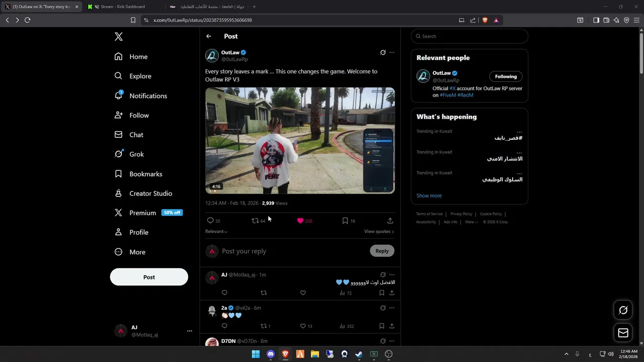This screenshot has height=362, width=644.
Task: View analytics of AJ's reply, 72 views
Action: pos(346,293)
